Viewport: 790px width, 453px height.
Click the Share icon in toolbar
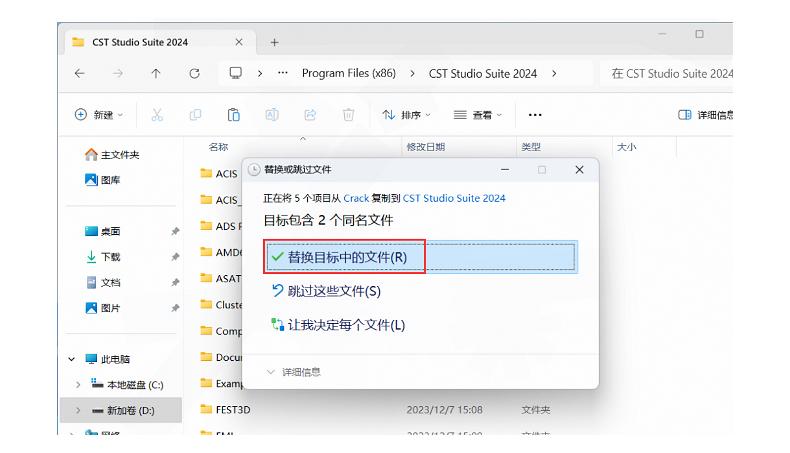[x=310, y=115]
